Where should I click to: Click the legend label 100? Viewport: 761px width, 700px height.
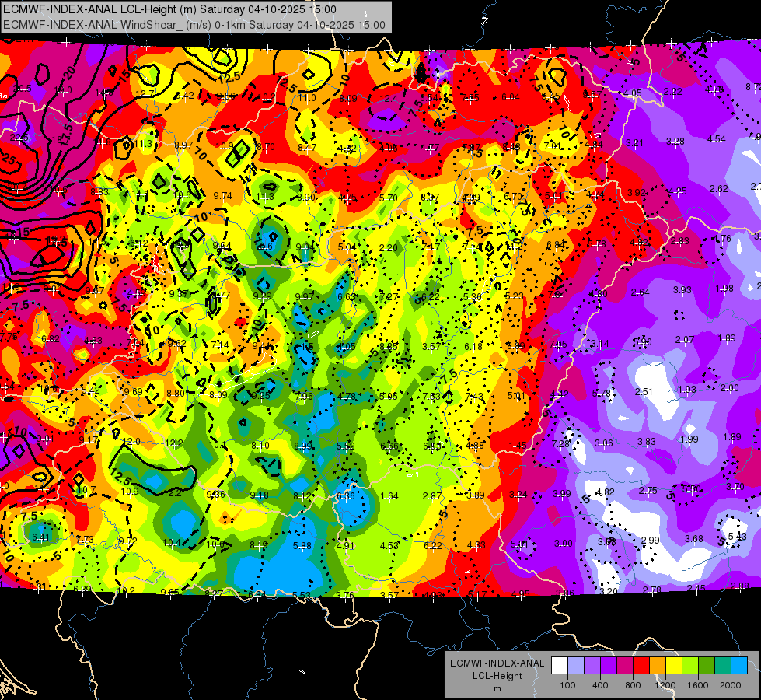coord(567,685)
